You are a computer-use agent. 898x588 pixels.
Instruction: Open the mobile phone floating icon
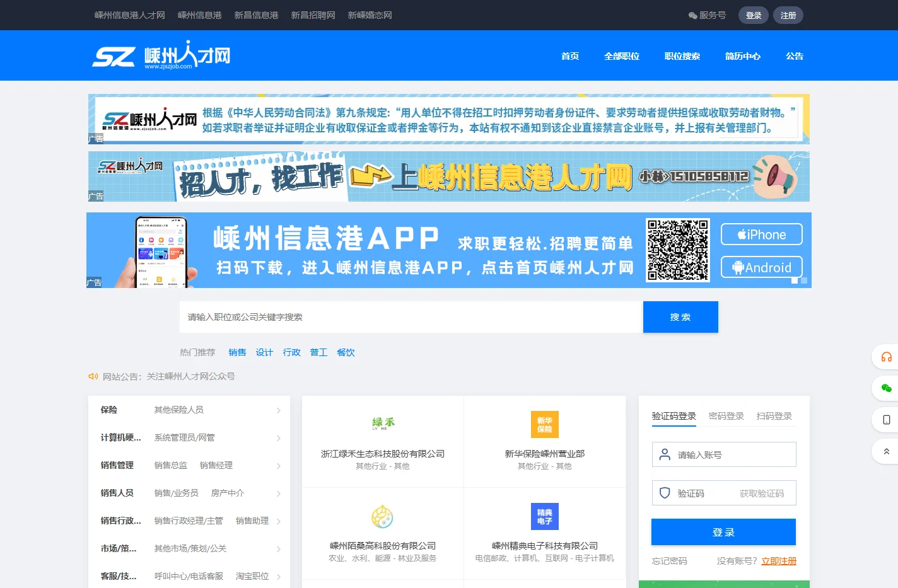click(886, 420)
